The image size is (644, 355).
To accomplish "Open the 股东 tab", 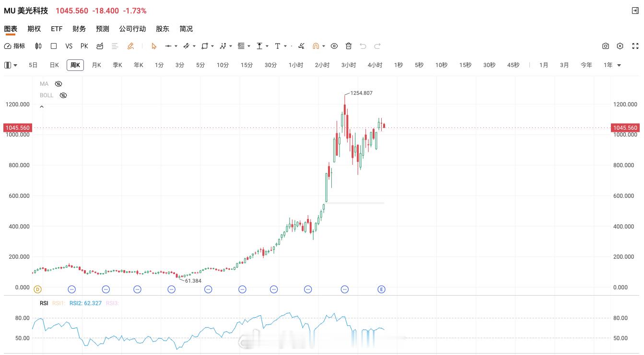I will tap(163, 29).
